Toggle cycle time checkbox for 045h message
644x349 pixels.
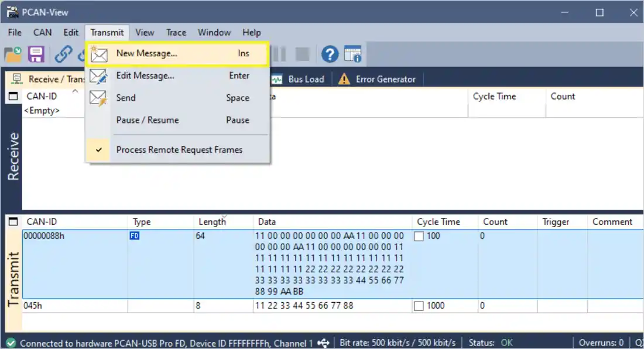[419, 306]
